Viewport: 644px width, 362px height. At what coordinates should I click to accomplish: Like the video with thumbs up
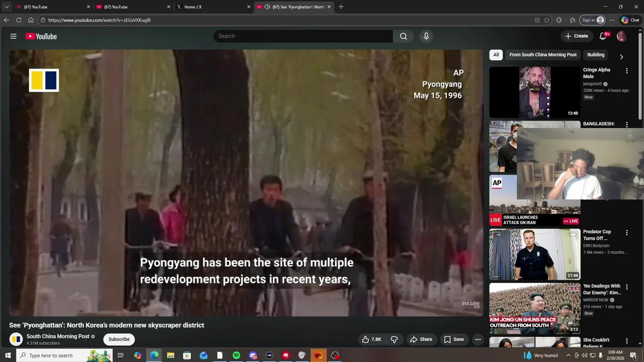coord(371,339)
